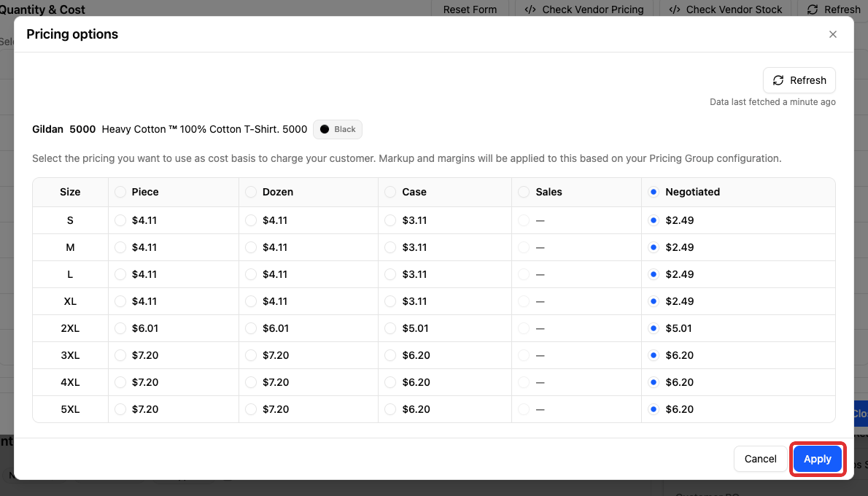Choose Negotiated $6.20 for size 5XL

(654, 410)
